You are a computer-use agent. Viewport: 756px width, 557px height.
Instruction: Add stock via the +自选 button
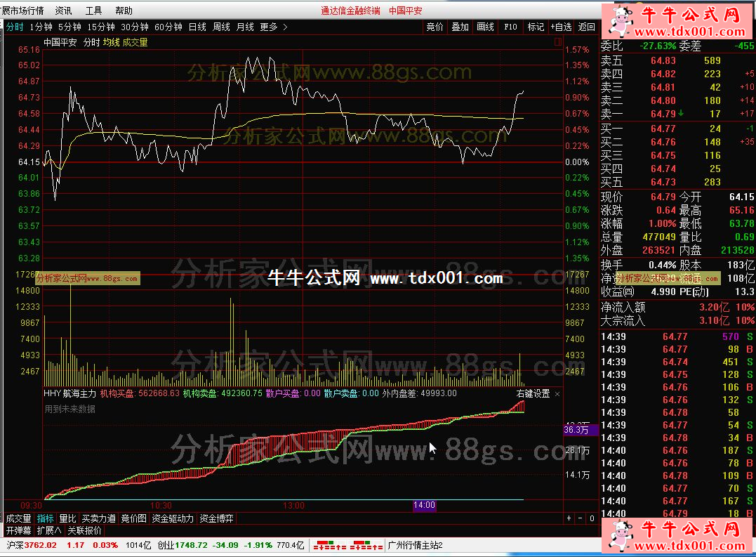coord(562,27)
